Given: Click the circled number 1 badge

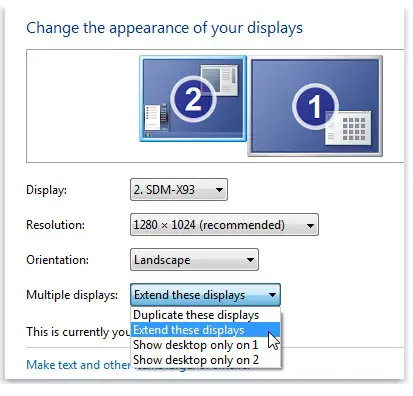Looking at the screenshot, I should click(315, 106).
